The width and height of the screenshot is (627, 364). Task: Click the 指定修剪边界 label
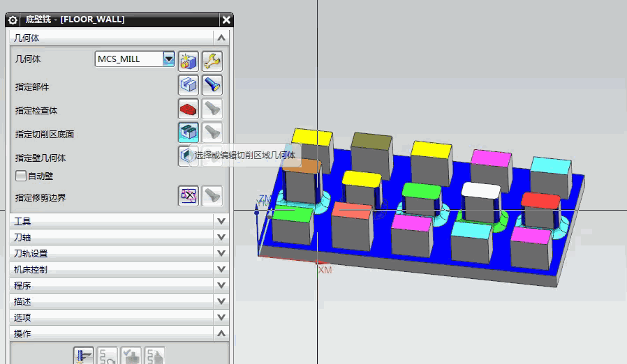(x=40, y=197)
